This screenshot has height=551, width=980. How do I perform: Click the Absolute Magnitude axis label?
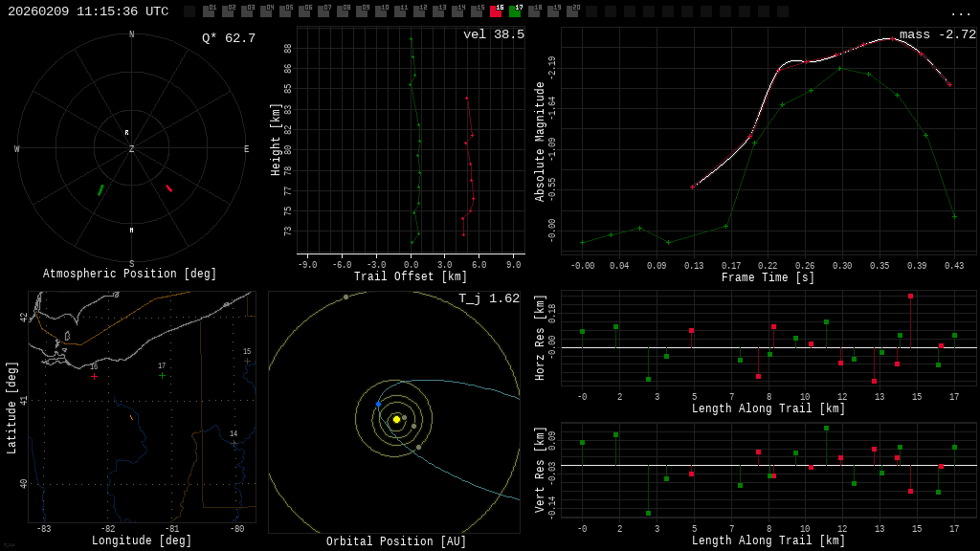[540, 142]
